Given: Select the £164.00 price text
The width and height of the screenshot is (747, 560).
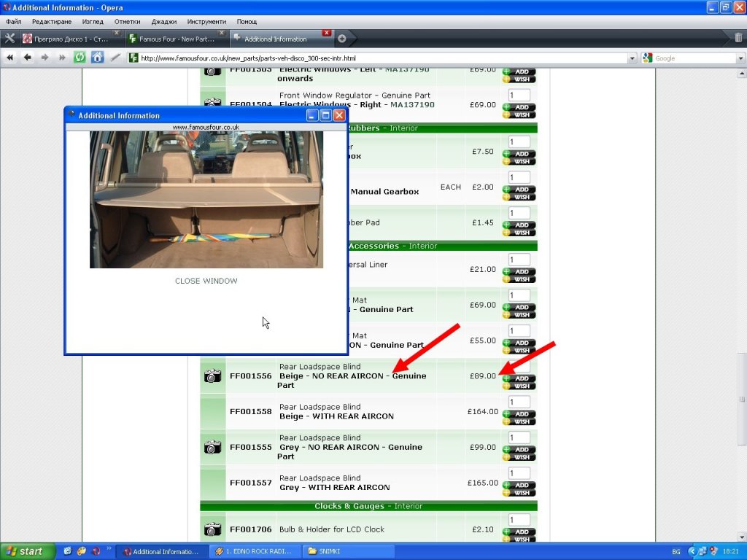Looking at the screenshot, I should pyautogui.click(x=483, y=411).
